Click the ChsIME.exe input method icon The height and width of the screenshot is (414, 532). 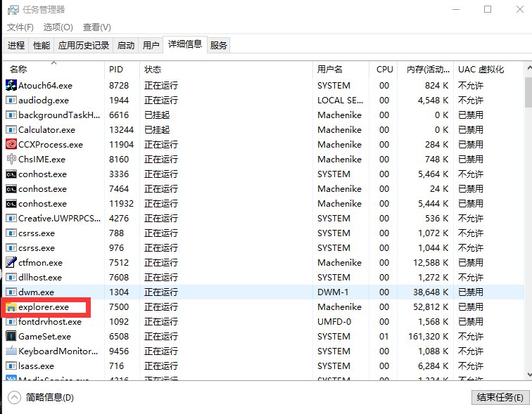[11, 159]
